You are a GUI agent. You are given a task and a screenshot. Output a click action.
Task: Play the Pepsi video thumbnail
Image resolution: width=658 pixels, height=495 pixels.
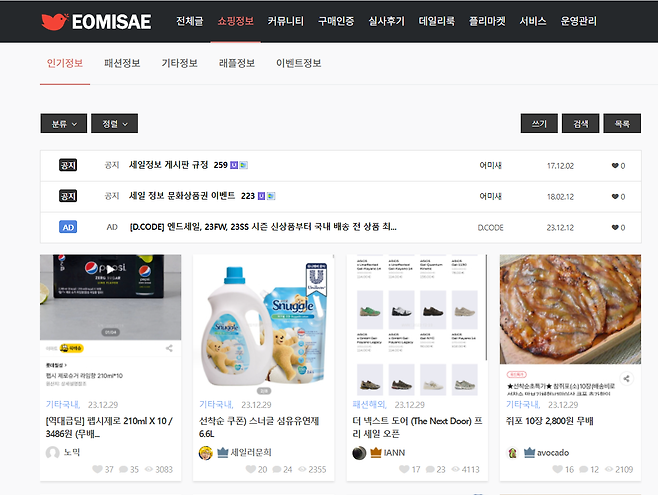pos(110,269)
